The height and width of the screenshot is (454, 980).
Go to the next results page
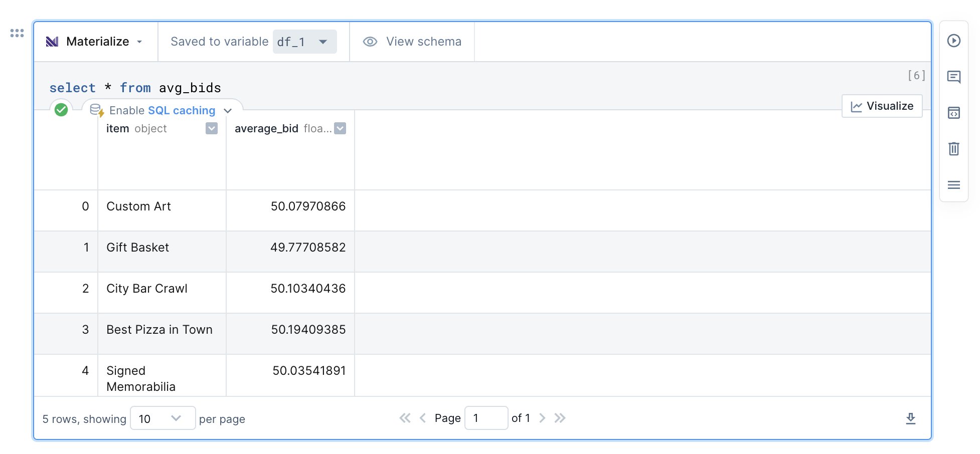pos(542,418)
